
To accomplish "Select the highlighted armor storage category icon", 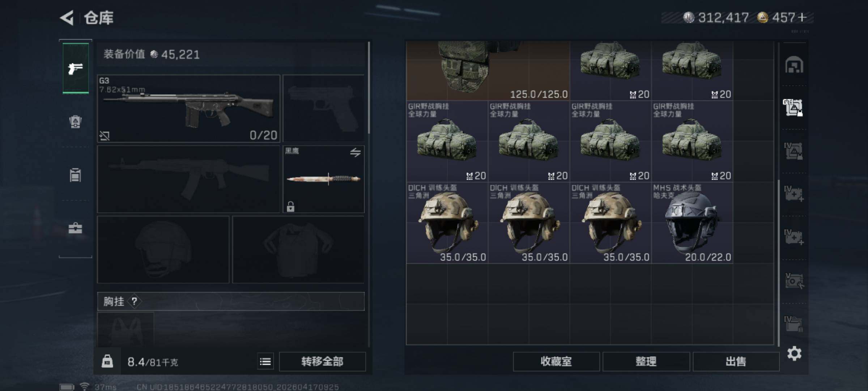I will [x=793, y=108].
